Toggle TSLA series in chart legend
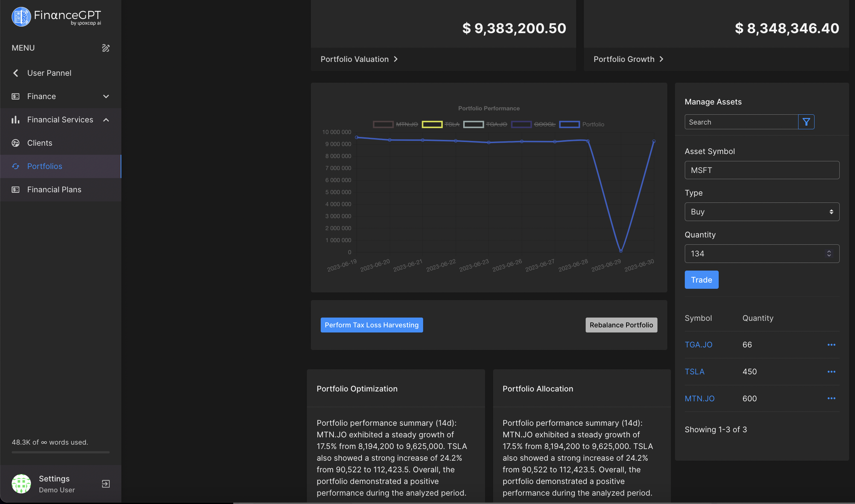This screenshot has height=504, width=855. tap(441, 124)
